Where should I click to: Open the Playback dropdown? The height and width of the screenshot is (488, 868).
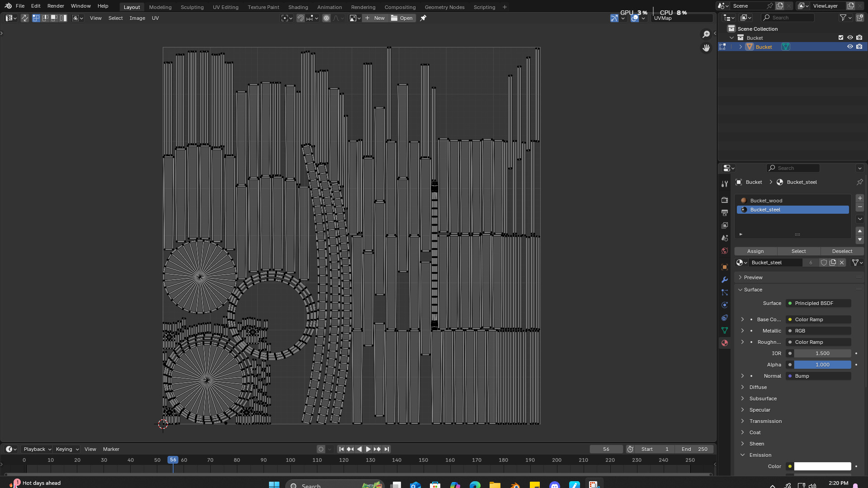coord(37,449)
